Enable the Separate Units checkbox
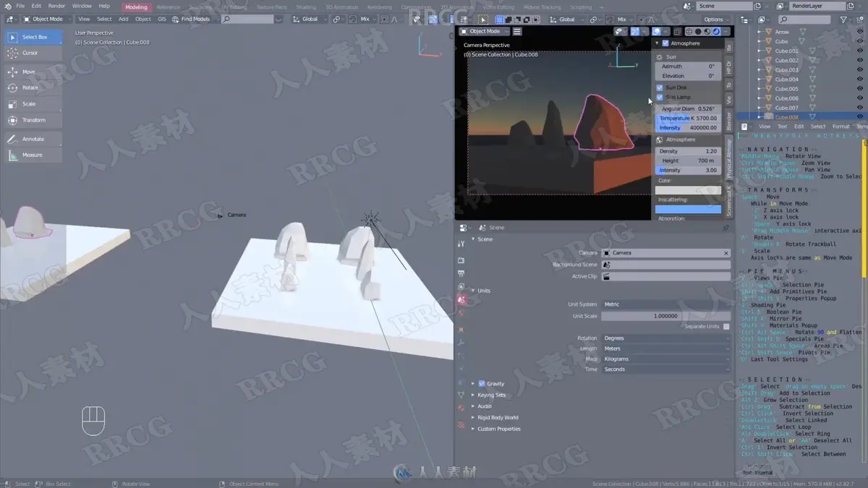This screenshot has width=868, height=488. coord(726,326)
